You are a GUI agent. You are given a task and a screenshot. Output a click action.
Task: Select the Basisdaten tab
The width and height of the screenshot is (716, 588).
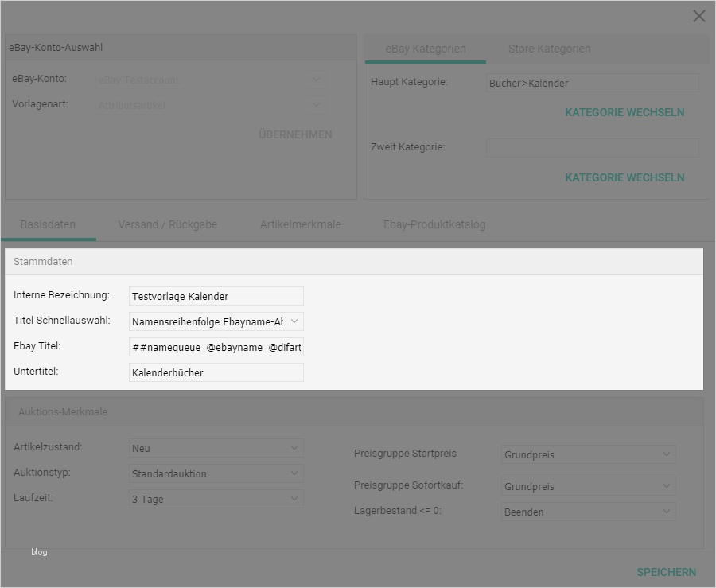coord(48,224)
